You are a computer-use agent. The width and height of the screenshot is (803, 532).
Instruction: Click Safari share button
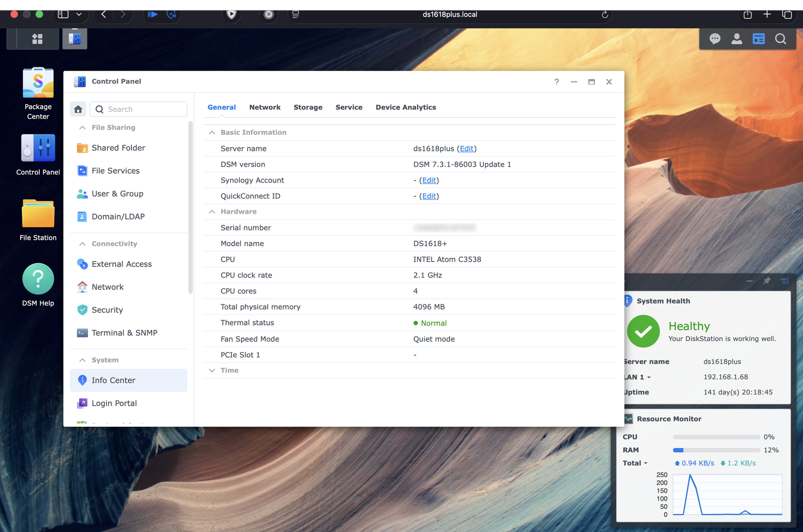(748, 15)
